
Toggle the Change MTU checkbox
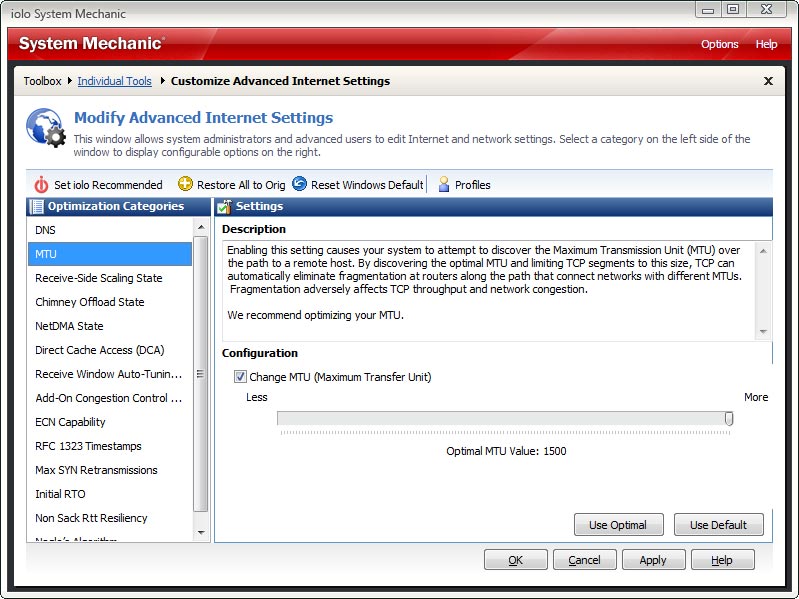click(x=240, y=376)
